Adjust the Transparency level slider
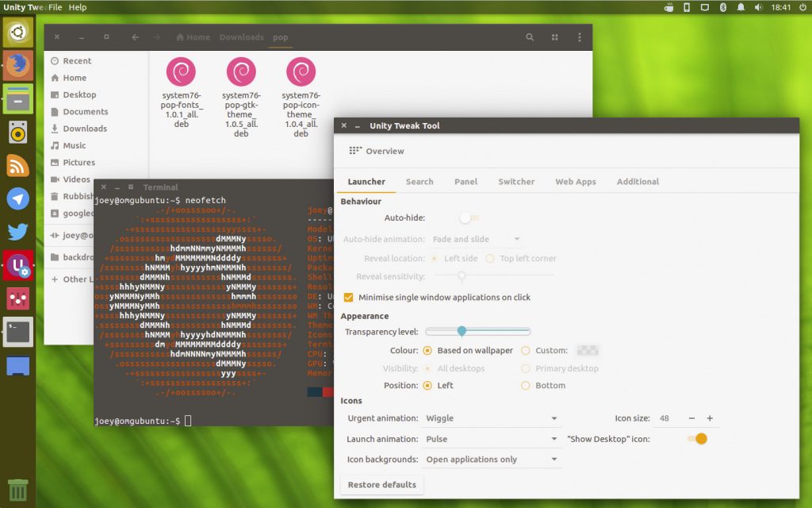The width and height of the screenshot is (812, 508). tap(478, 331)
